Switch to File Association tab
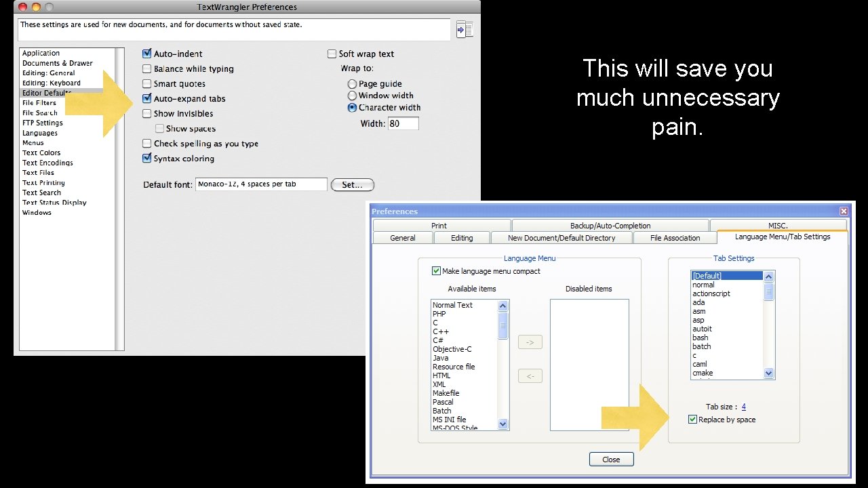This screenshot has height=488, width=868. [x=675, y=238]
